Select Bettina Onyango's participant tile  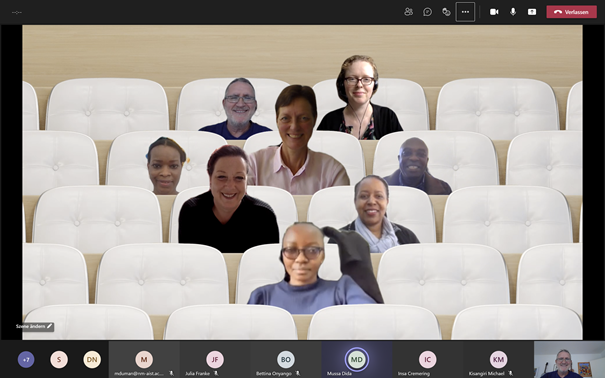click(x=286, y=359)
